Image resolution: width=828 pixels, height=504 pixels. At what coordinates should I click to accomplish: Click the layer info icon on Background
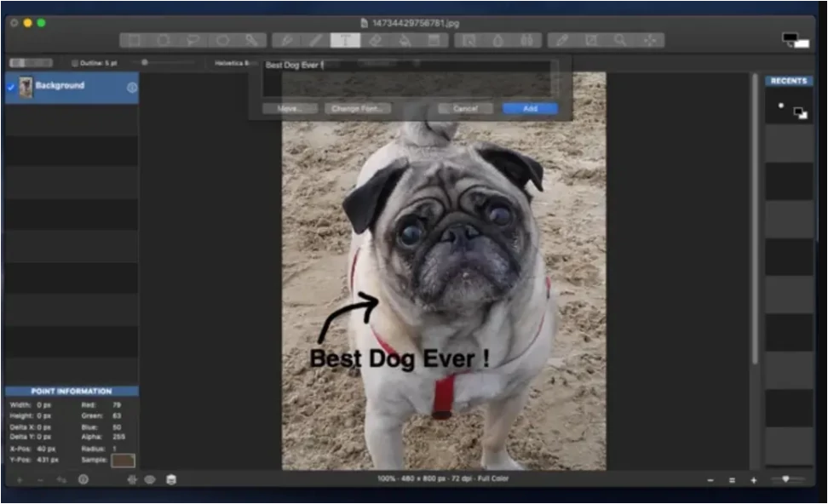point(132,87)
